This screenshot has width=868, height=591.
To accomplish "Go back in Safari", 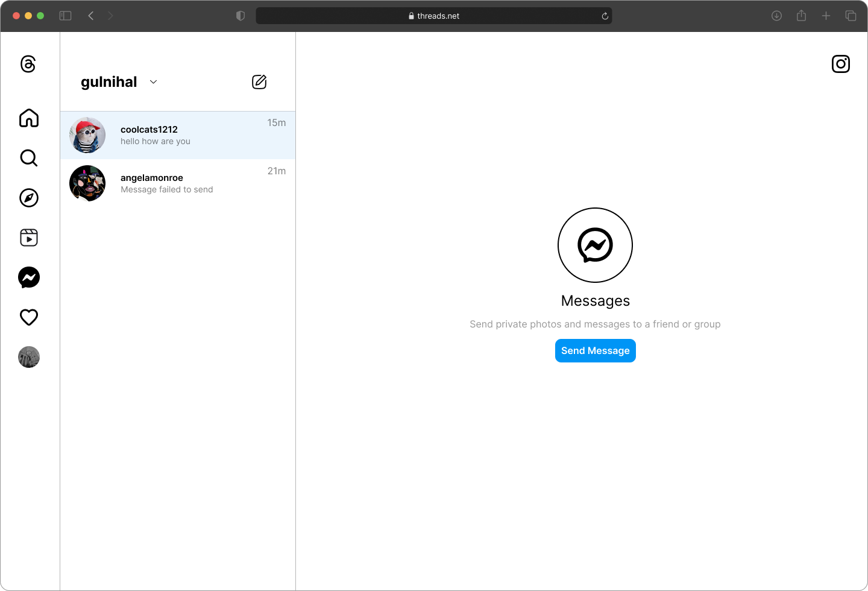I will coord(91,16).
